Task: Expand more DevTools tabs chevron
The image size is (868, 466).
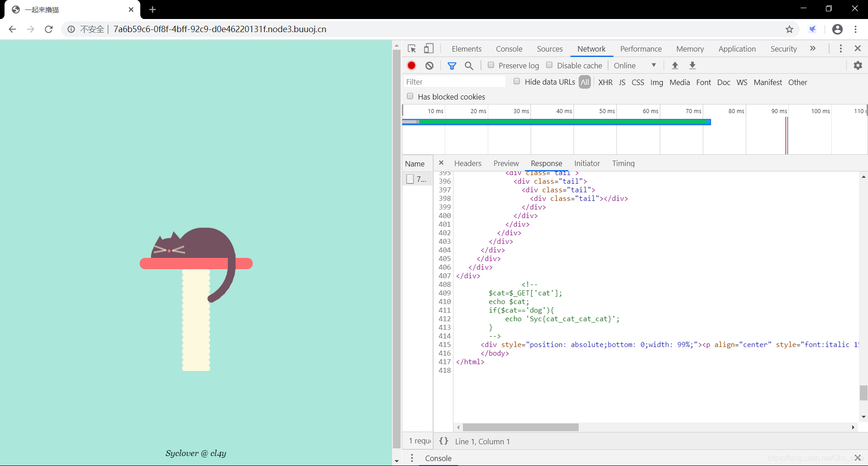Action: point(812,49)
